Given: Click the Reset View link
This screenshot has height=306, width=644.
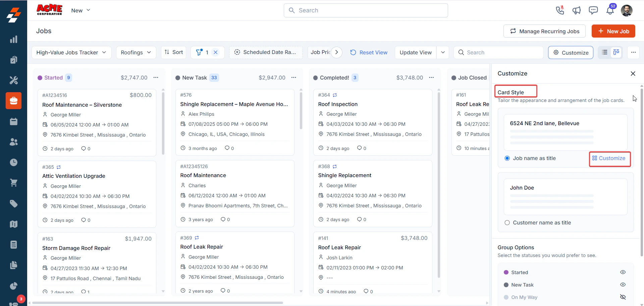Looking at the screenshot, I should 369,52.
